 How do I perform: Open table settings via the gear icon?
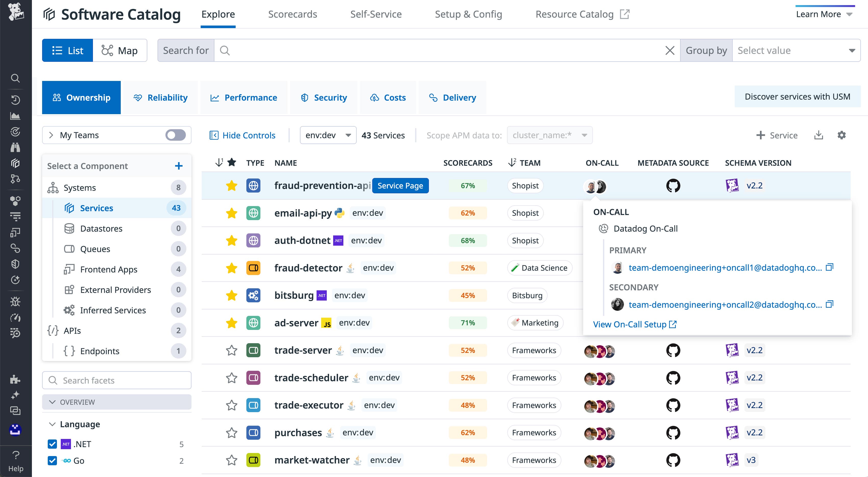coord(842,135)
